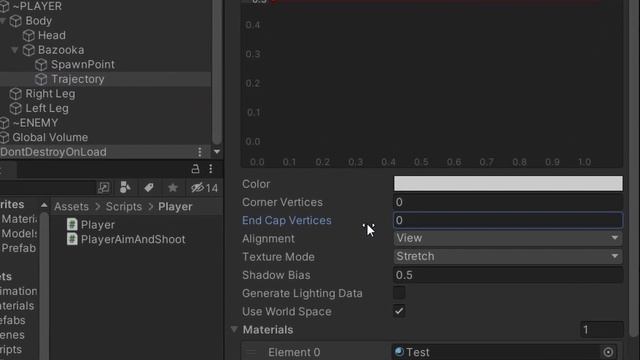The width and height of the screenshot is (640, 360).
Task: Click the ~ENEMY cube icon
Action: [x=4, y=123]
